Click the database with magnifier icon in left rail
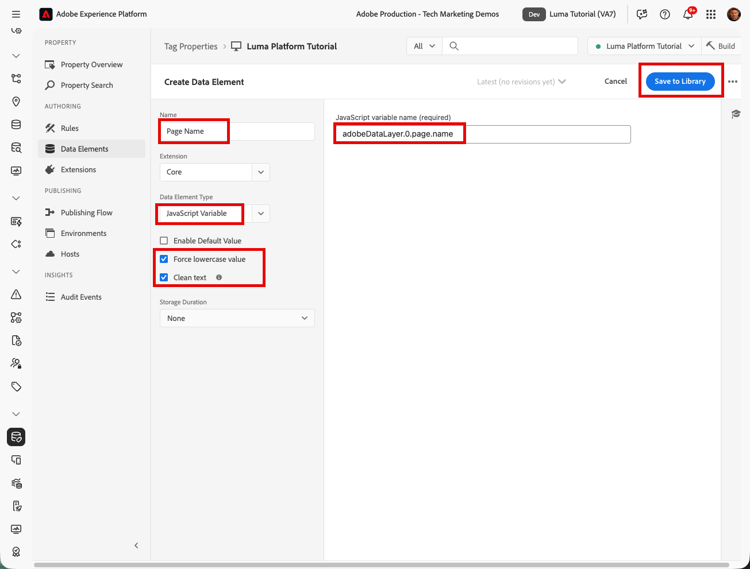Viewport: 750px width, 569px height. [x=16, y=147]
